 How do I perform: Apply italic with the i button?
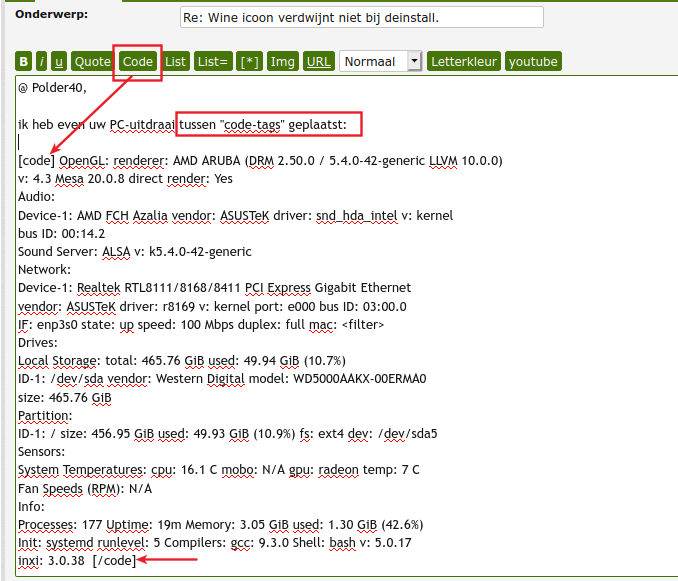coord(42,61)
